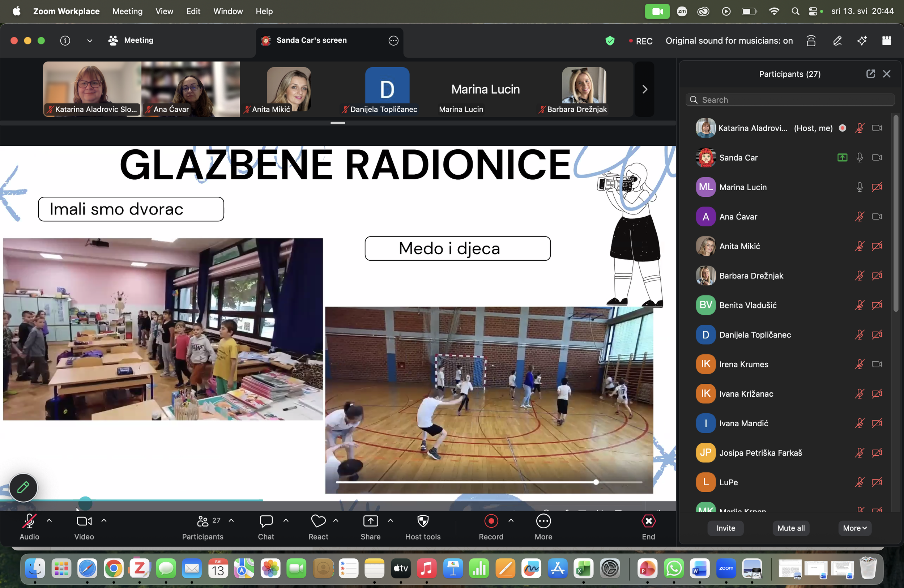Screen dimensions: 904x588
Task: Open the More options in the toolbar
Action: coord(543,527)
